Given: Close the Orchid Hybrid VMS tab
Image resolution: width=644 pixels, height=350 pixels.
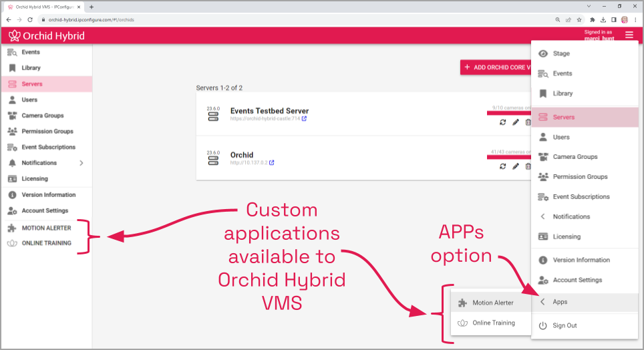Looking at the screenshot, I should coord(79,7).
